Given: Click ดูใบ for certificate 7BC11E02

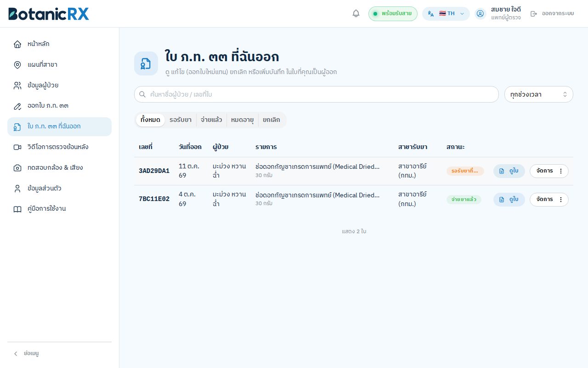Looking at the screenshot, I should (509, 200).
